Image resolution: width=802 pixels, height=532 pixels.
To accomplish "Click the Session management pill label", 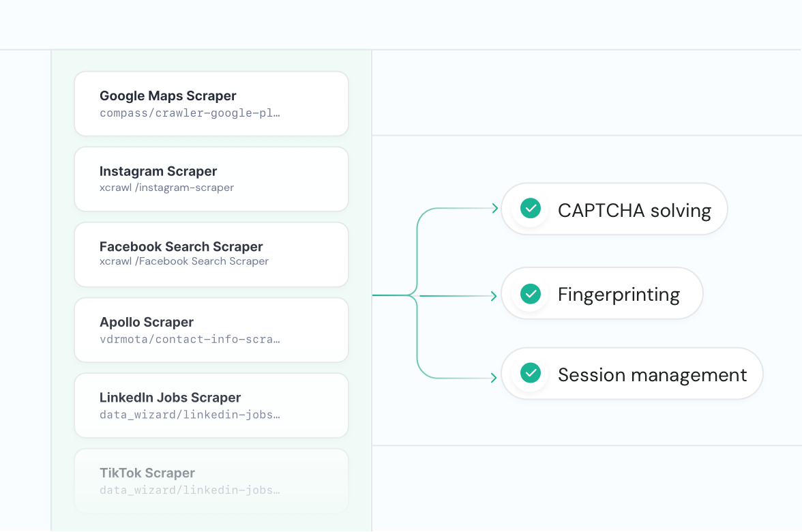I will click(652, 375).
